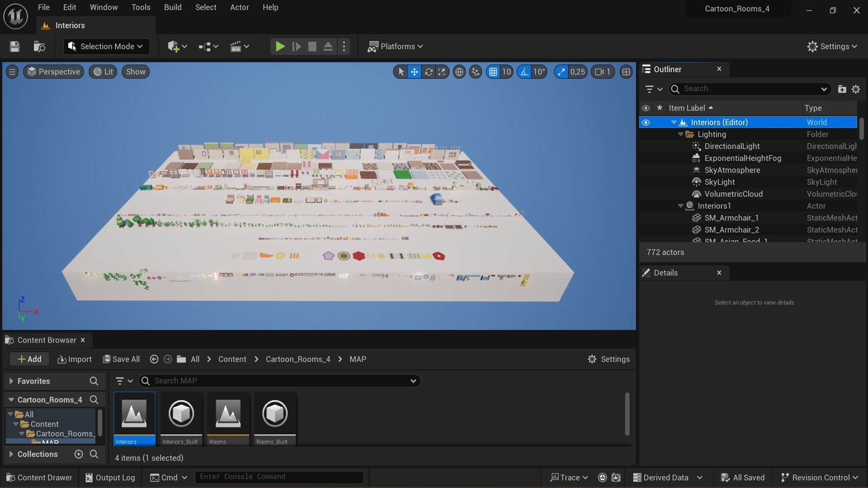Click the save current level icon

(14, 47)
